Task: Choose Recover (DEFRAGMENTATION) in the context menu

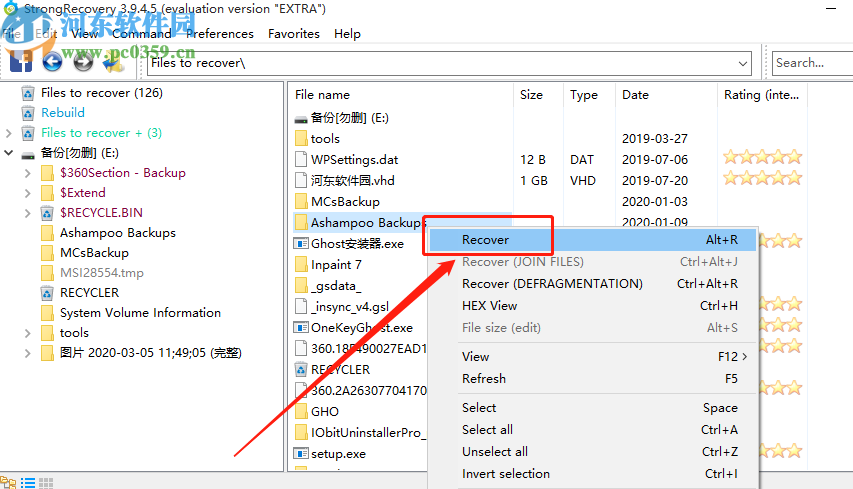Action: coord(593,284)
